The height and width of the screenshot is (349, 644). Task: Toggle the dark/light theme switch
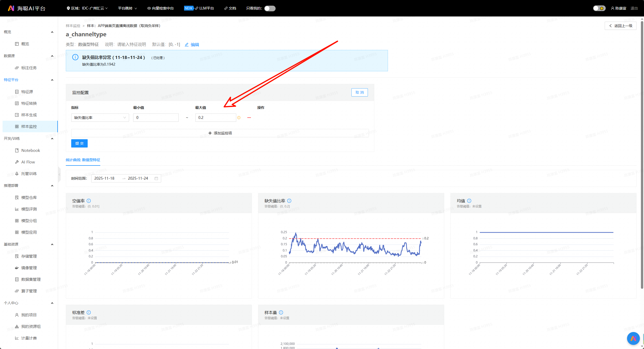point(599,8)
